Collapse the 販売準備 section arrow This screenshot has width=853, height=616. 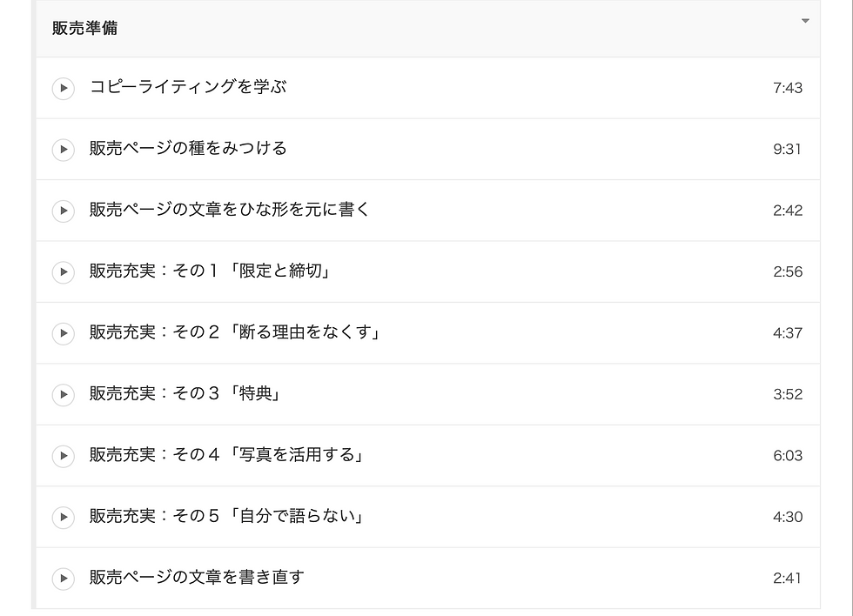coord(805,21)
